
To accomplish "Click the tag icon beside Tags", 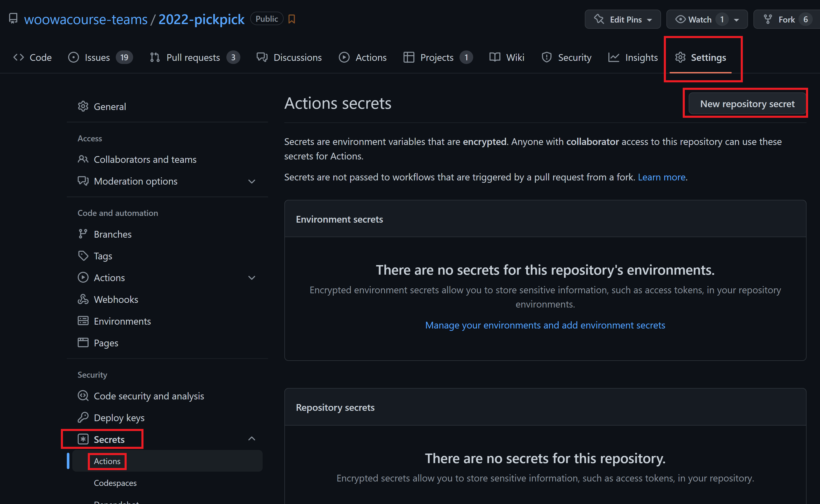I will pyautogui.click(x=83, y=256).
